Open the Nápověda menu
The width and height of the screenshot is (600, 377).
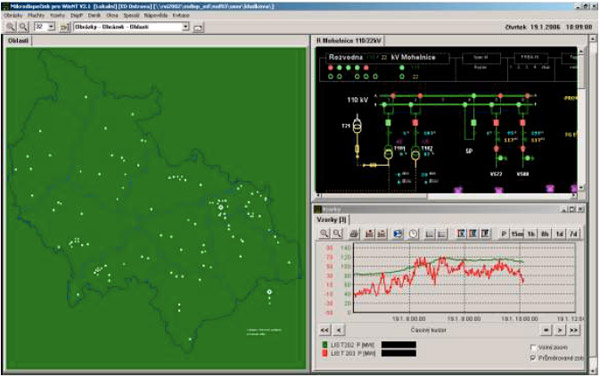point(156,15)
